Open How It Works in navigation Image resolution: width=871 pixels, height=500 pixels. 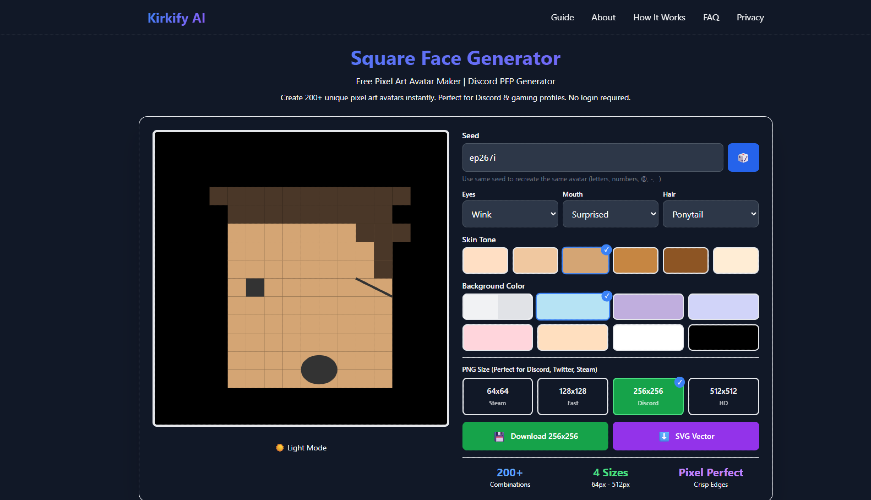point(659,17)
